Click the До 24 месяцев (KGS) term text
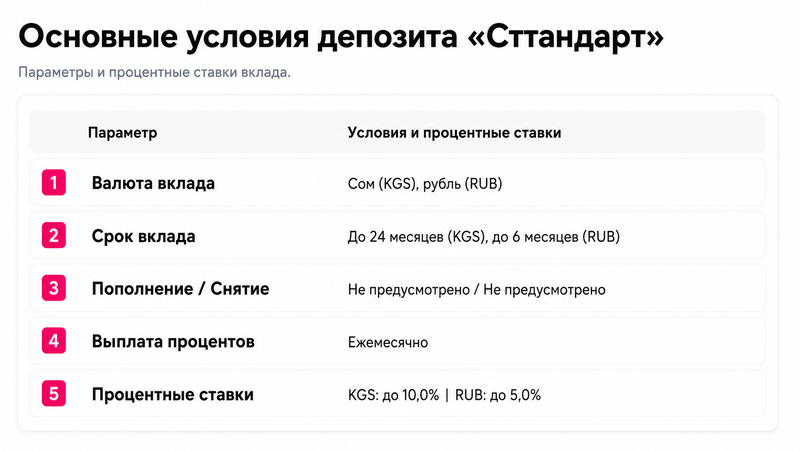The image size is (800, 450). click(417, 237)
